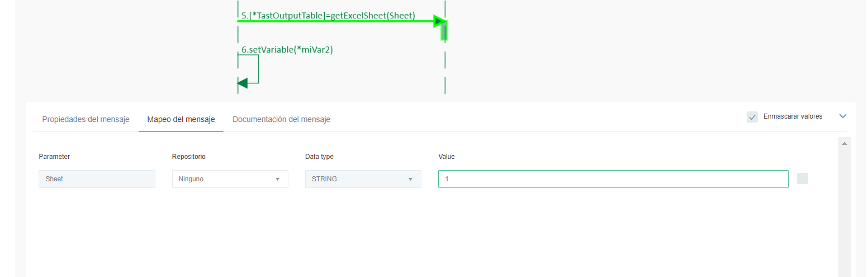Click the arrowhead of message 5
The image size is (868, 277).
pyautogui.click(x=439, y=21)
